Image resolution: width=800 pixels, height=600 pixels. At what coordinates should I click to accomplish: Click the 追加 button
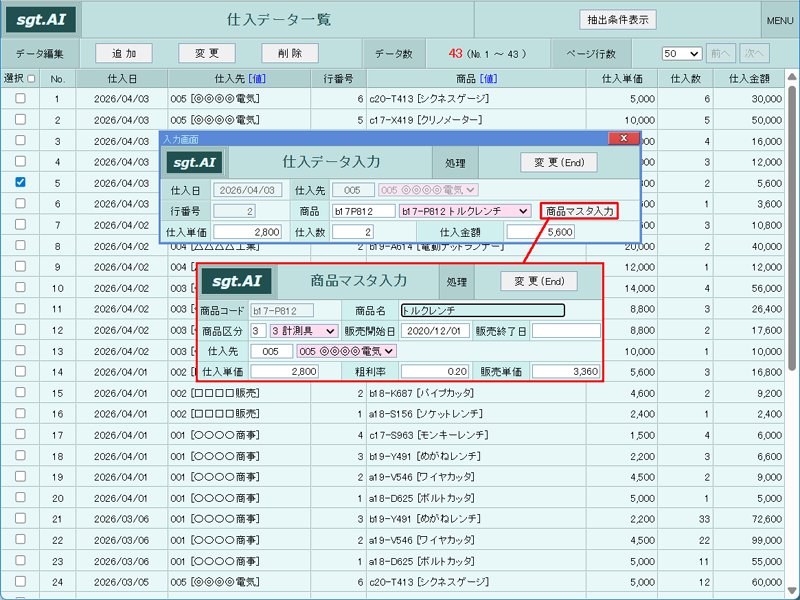pos(124,54)
